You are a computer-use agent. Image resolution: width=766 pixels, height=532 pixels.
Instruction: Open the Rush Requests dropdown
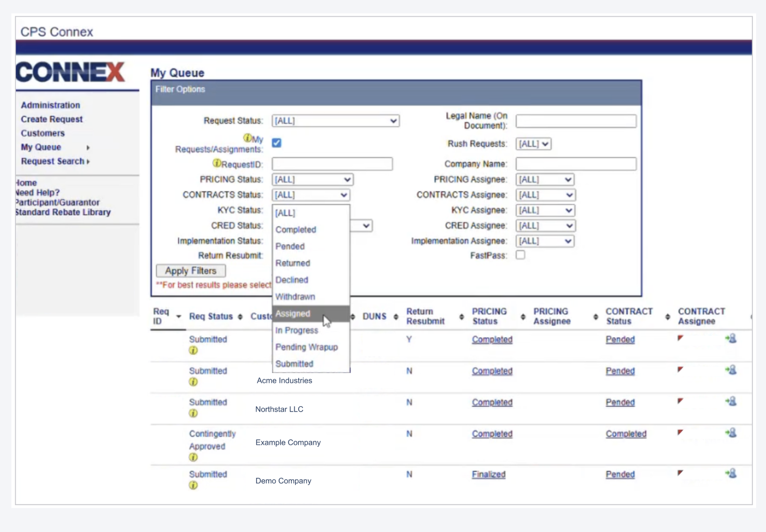pos(533,144)
